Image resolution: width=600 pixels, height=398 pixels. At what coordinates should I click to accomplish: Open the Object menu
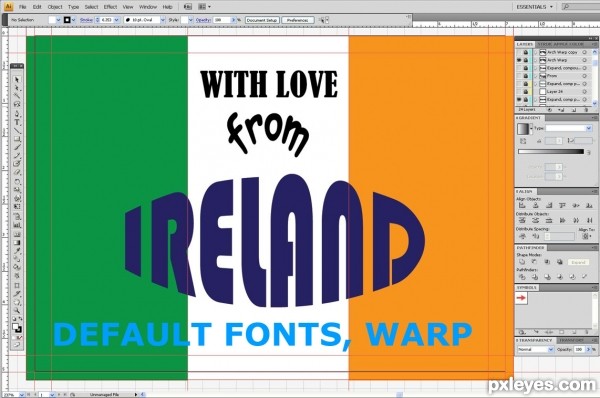55,7
